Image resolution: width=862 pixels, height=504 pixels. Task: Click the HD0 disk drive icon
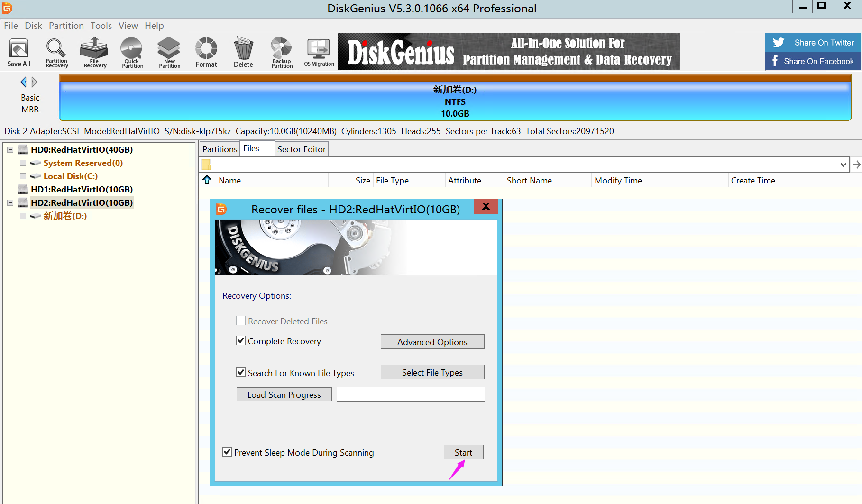point(23,150)
